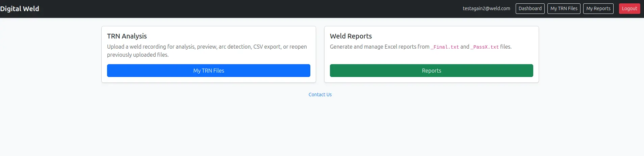Screen dimensions: 644x156
Task: Click the red Logout button
Action: [629, 8]
